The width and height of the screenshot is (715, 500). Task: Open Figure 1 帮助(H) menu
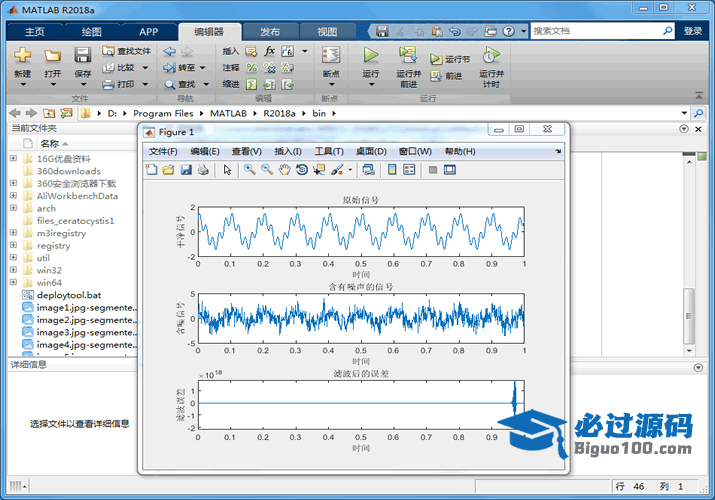[x=460, y=151]
